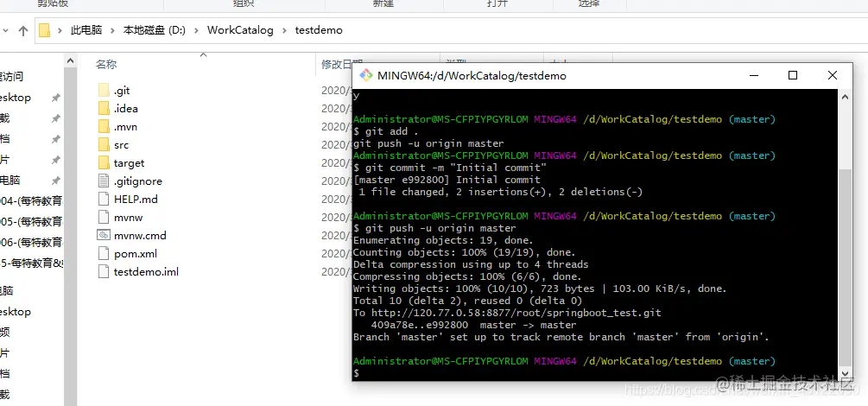
Task: Expand the chevron after WorkCatalog breadcrumb
Action: 284,30
